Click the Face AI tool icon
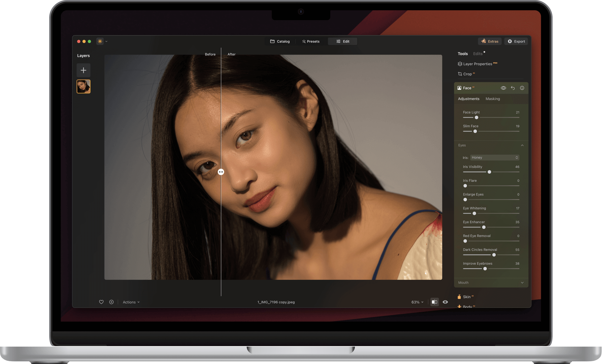The image size is (602, 364). tap(459, 88)
